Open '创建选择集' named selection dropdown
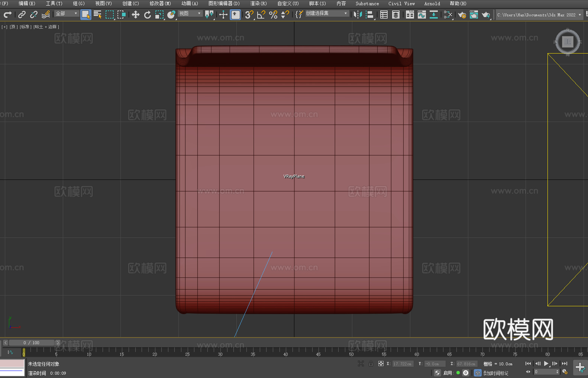This screenshot has width=588, height=378. coord(327,13)
